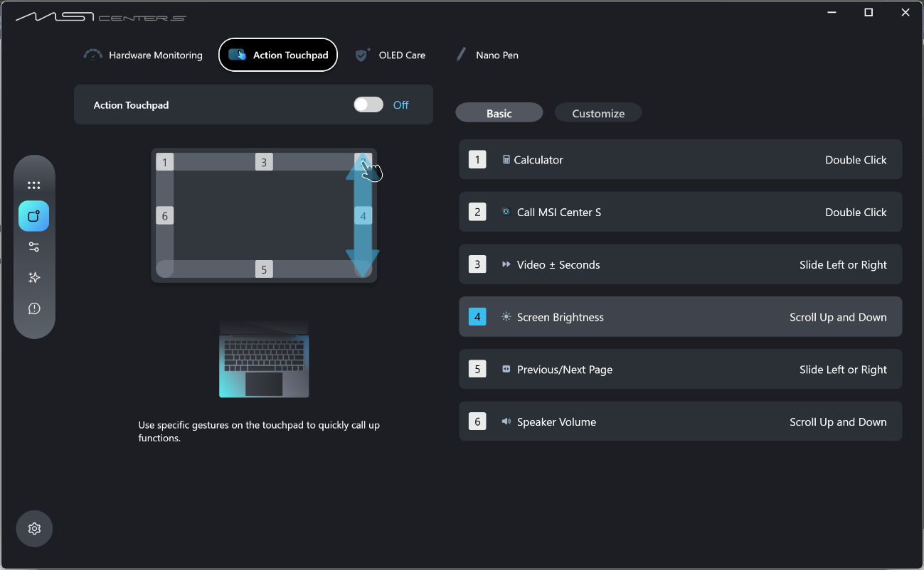Click the 'Action Touchpad' label in the toggle bar
Screen dimensions: 924x570
pyautogui.click(x=131, y=105)
